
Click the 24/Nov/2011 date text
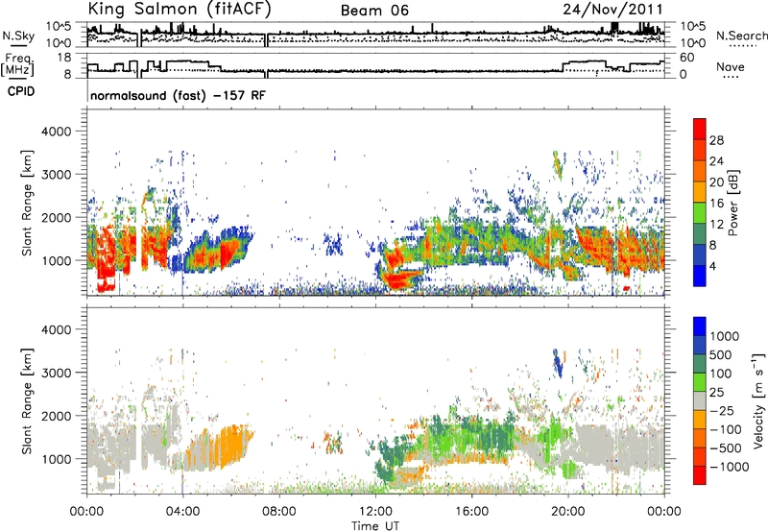click(612, 9)
